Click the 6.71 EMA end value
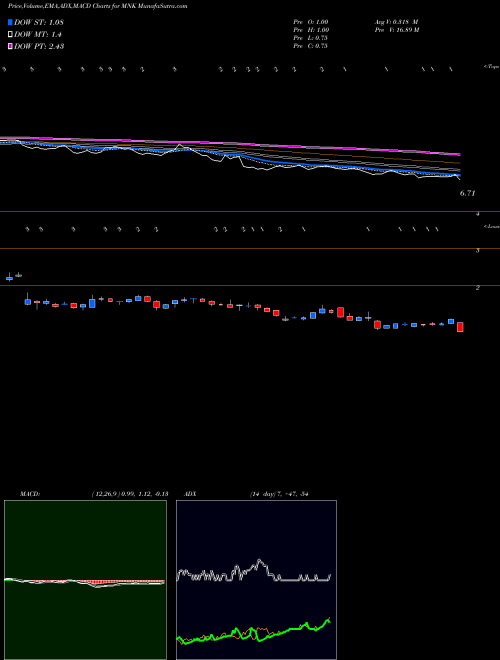Image resolution: width=500 pixels, height=660 pixels. tap(467, 193)
